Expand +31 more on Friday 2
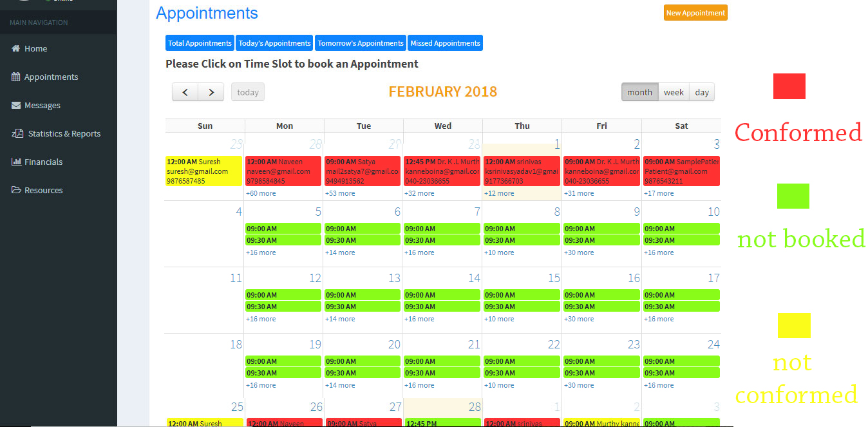This screenshot has height=427, width=868. [579, 193]
